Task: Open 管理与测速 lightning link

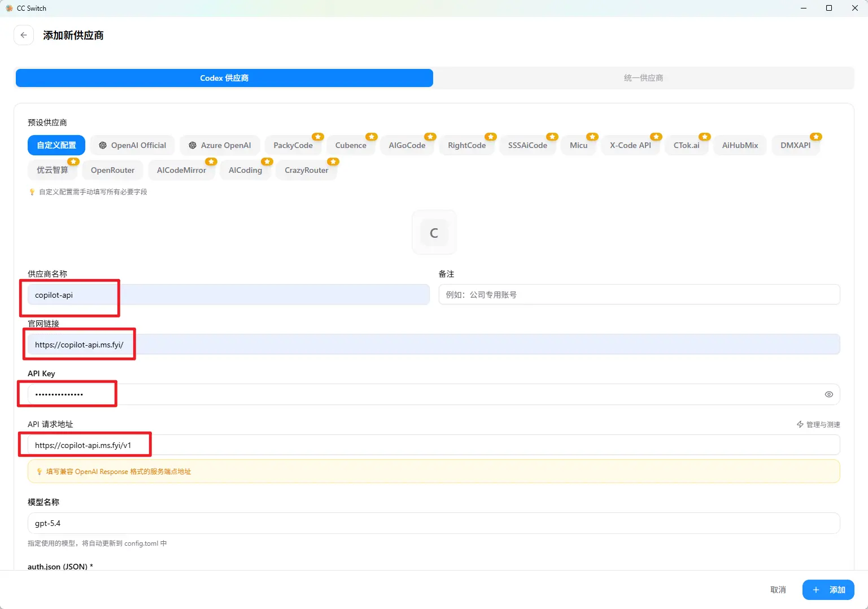Action: point(818,424)
